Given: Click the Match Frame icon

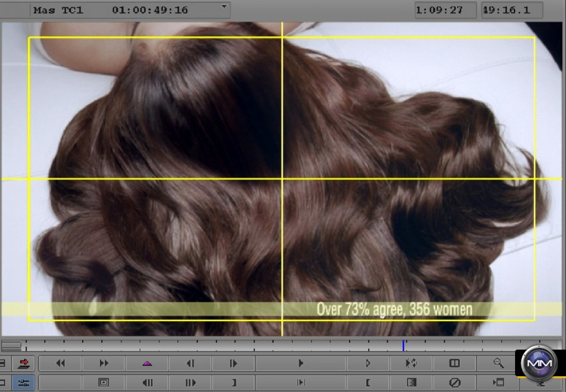Looking at the screenshot, I should (x=104, y=383).
